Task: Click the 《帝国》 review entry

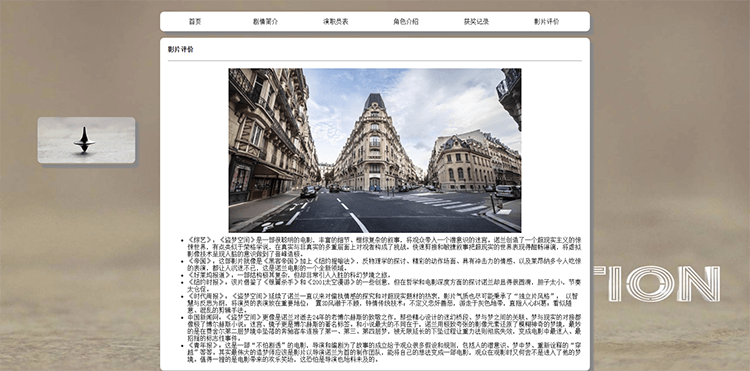Action: [385, 265]
